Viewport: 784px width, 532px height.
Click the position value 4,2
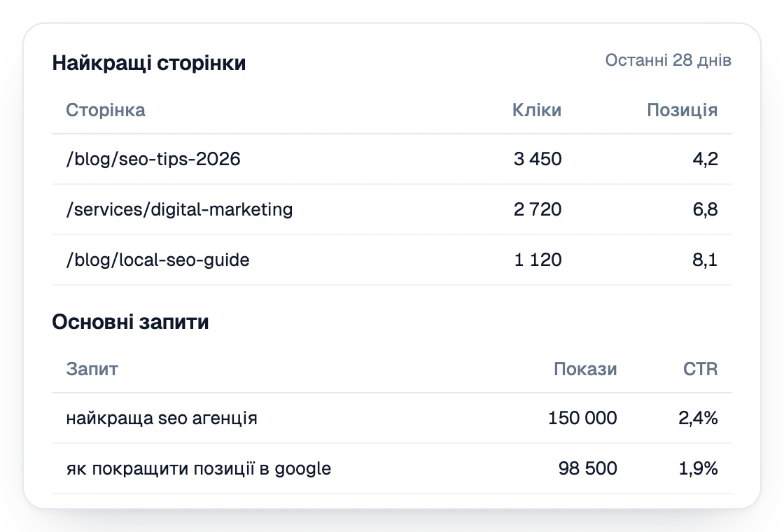pos(705,159)
